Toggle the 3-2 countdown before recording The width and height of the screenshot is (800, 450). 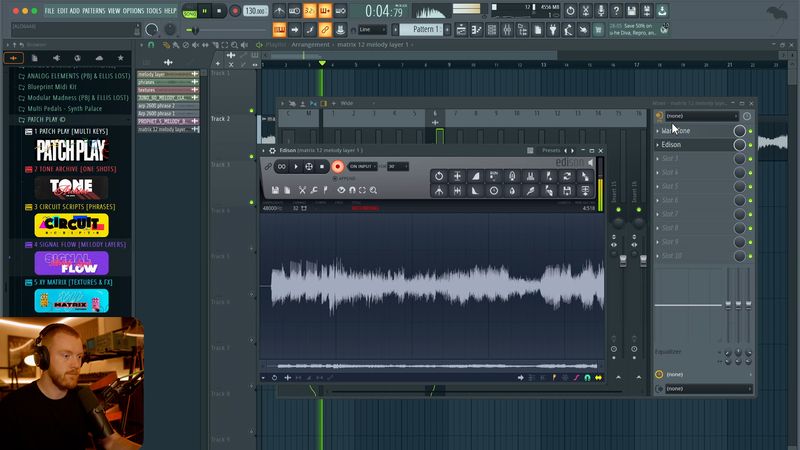point(310,11)
